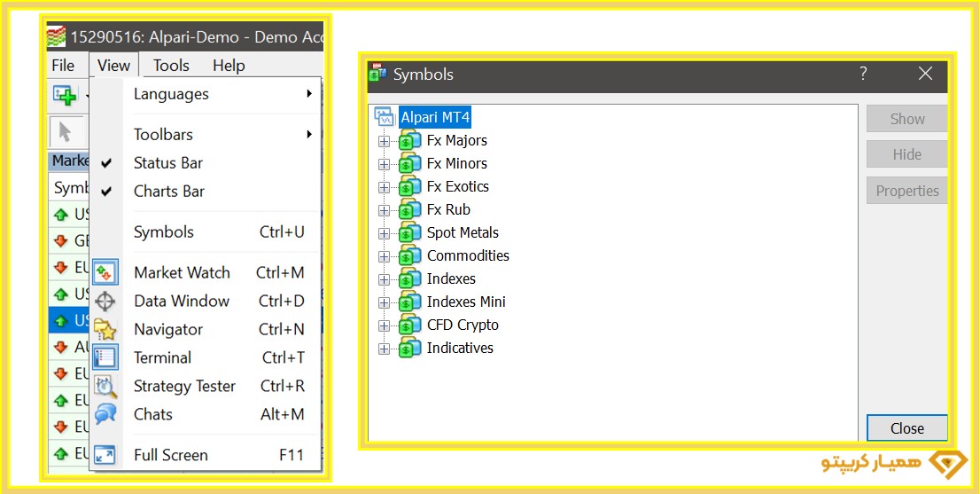Click the Market Watch panel header
This screenshot has height=494, width=980.
pos(69,161)
